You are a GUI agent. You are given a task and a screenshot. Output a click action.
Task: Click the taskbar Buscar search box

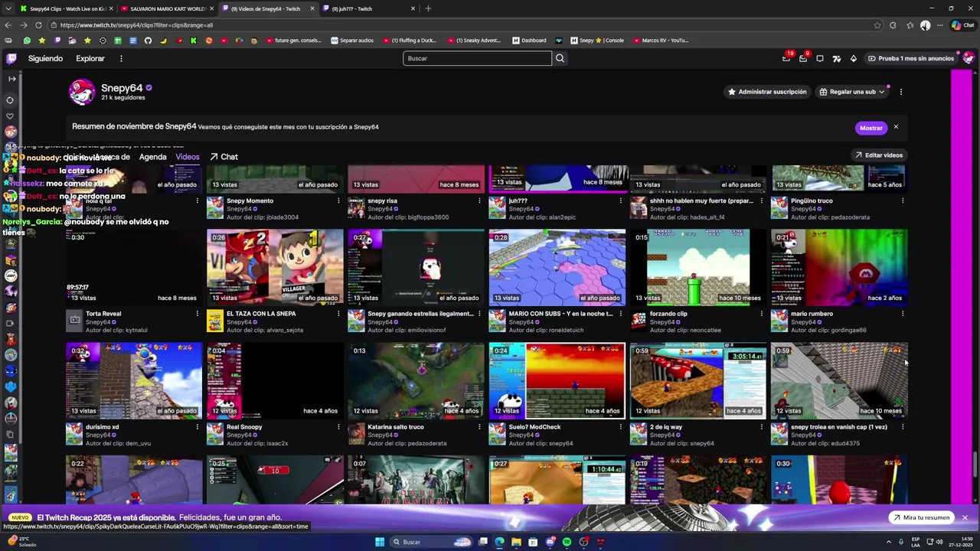[x=433, y=542]
